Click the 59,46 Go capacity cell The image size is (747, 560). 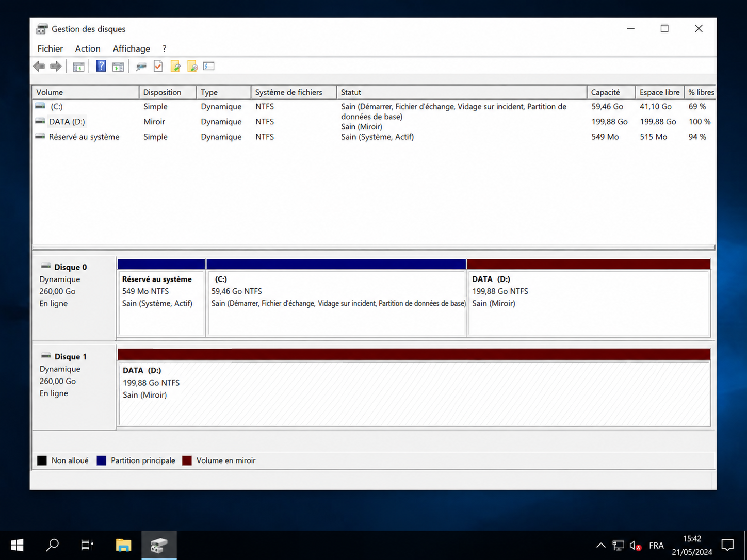(607, 106)
